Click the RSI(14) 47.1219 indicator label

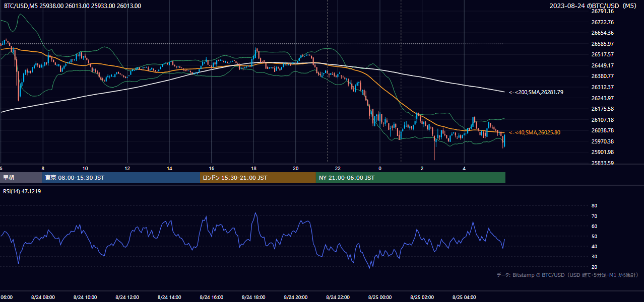[22, 191]
